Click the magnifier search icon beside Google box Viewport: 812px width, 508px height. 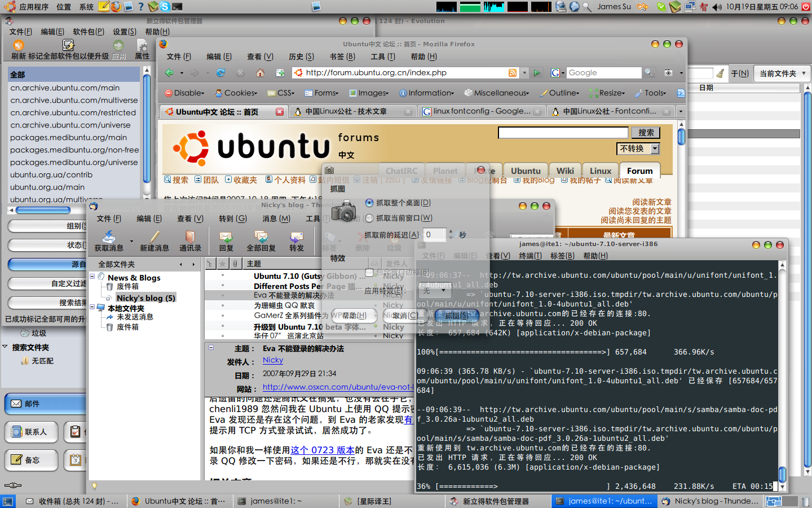click(649, 73)
